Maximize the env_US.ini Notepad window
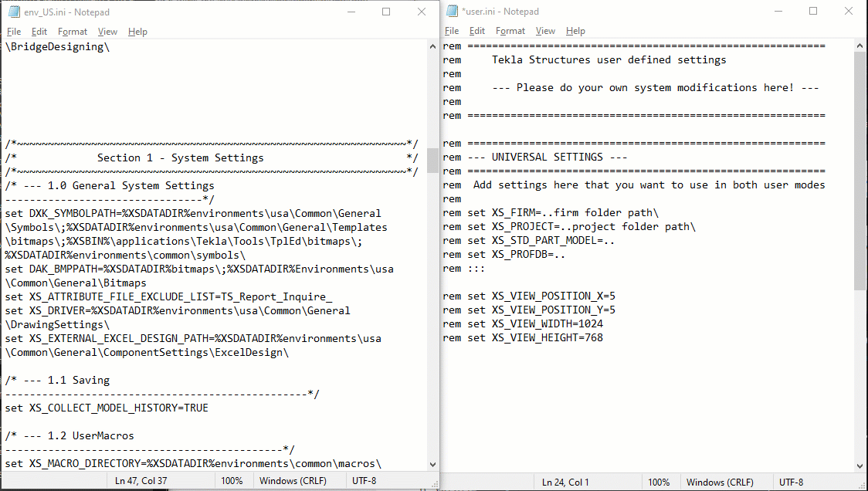The image size is (868, 491). [386, 12]
